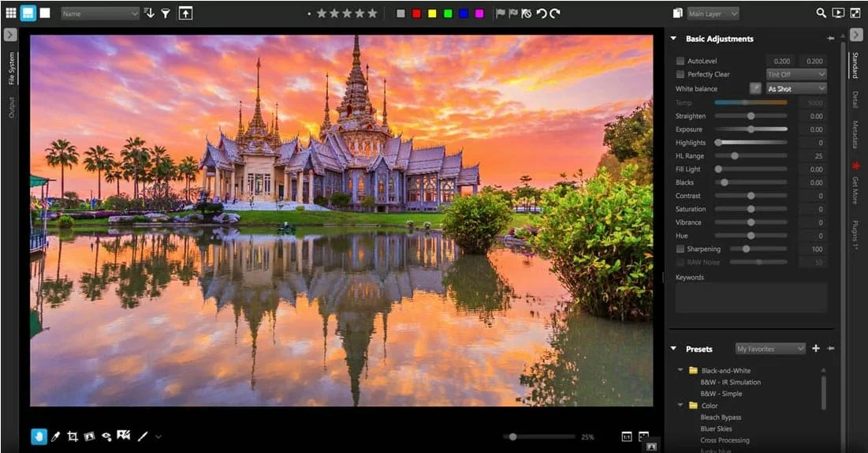Select the hand pan tool
This screenshot has width=868, height=453.
pyautogui.click(x=39, y=436)
